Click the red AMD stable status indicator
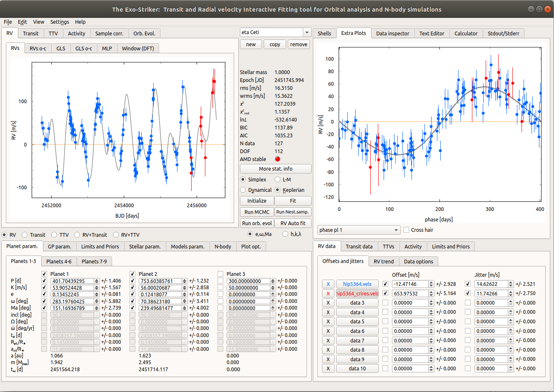Image resolution: width=554 pixels, height=392 pixels. (277, 159)
